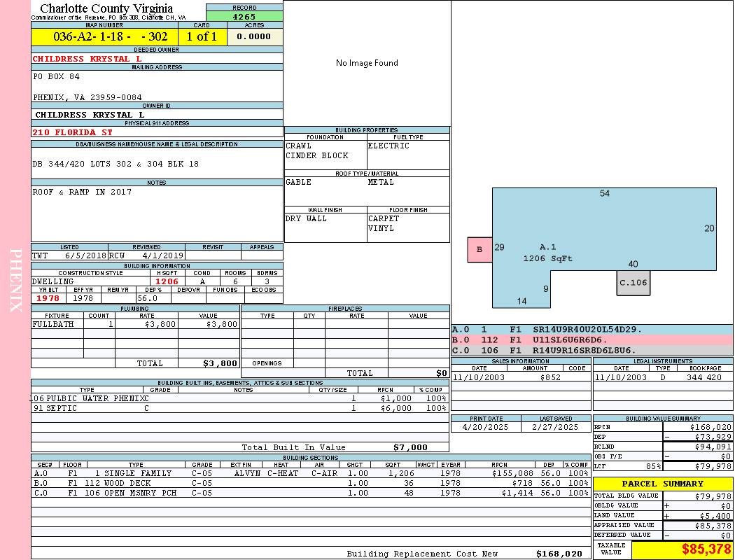Viewport: 735px width, 560px height.
Task: Click the green record number 4265
Action: pos(244,16)
